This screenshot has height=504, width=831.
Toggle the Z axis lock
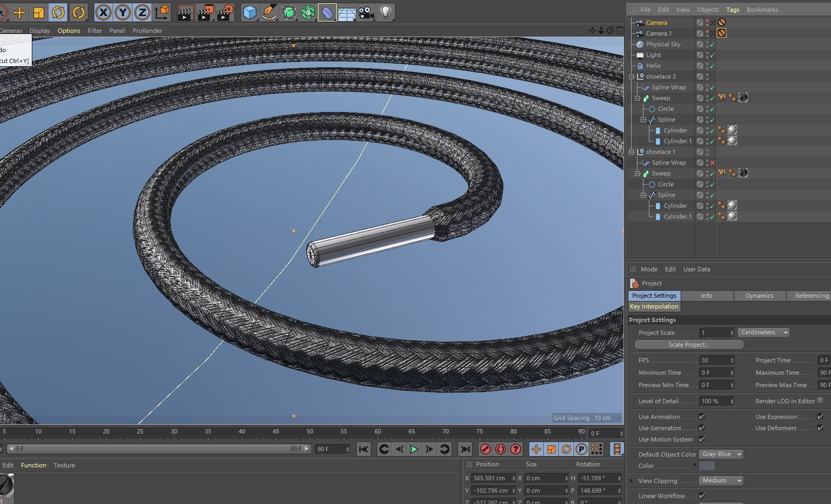pyautogui.click(x=142, y=12)
